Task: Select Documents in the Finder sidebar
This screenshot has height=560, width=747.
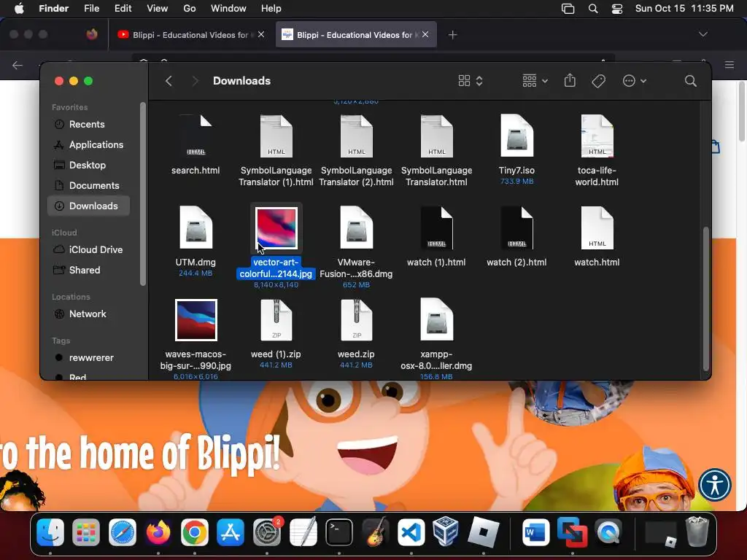Action: [88, 186]
